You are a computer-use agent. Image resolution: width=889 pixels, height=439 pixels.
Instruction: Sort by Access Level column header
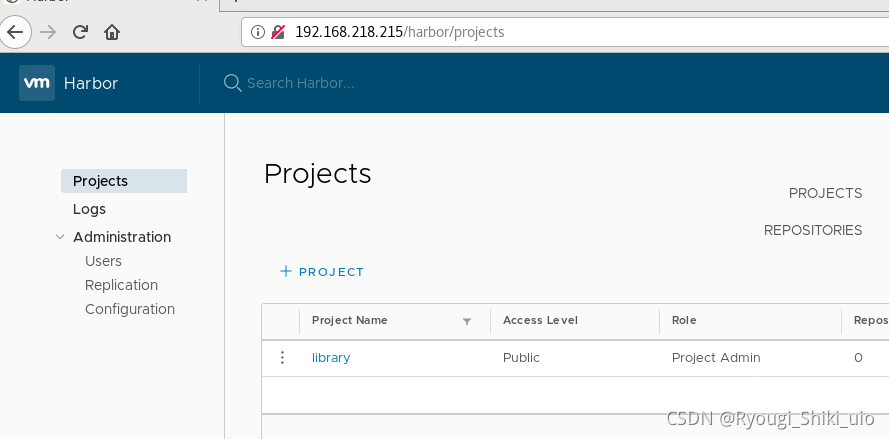tap(540, 320)
